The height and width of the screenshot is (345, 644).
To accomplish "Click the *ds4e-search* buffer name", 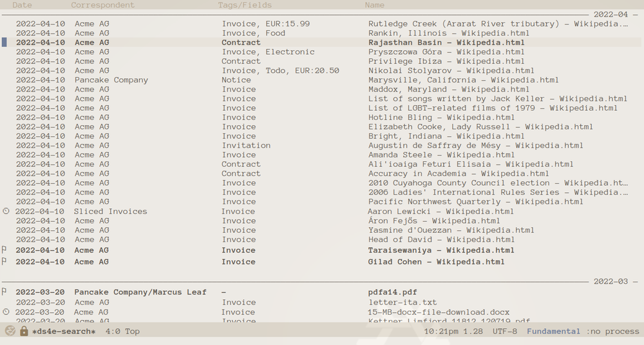I will pyautogui.click(x=63, y=331).
